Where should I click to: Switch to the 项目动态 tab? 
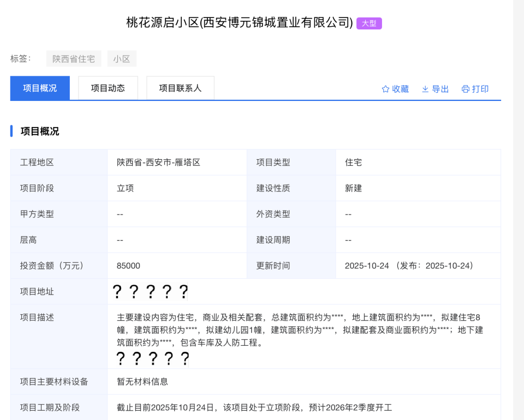(x=108, y=88)
